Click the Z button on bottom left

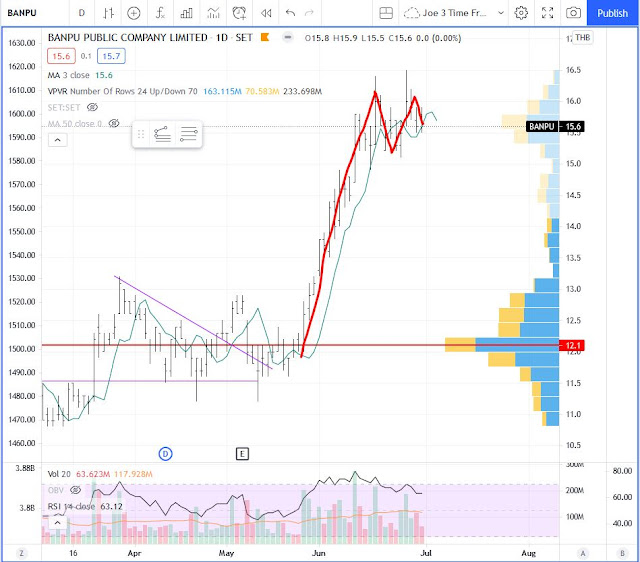click(x=21, y=553)
